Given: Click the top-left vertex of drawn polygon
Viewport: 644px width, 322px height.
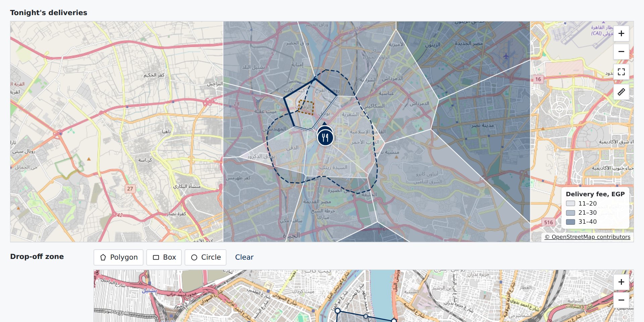Looking at the screenshot, I should pos(338,311).
